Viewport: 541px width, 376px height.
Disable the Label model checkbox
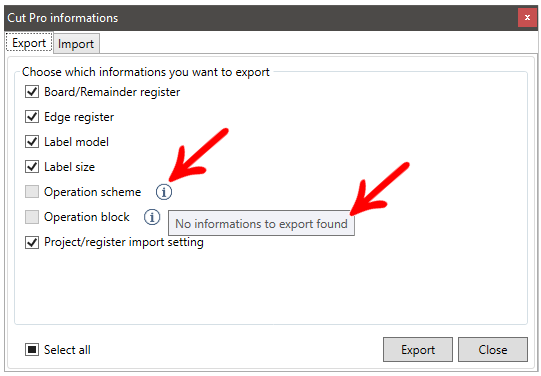click(32, 142)
